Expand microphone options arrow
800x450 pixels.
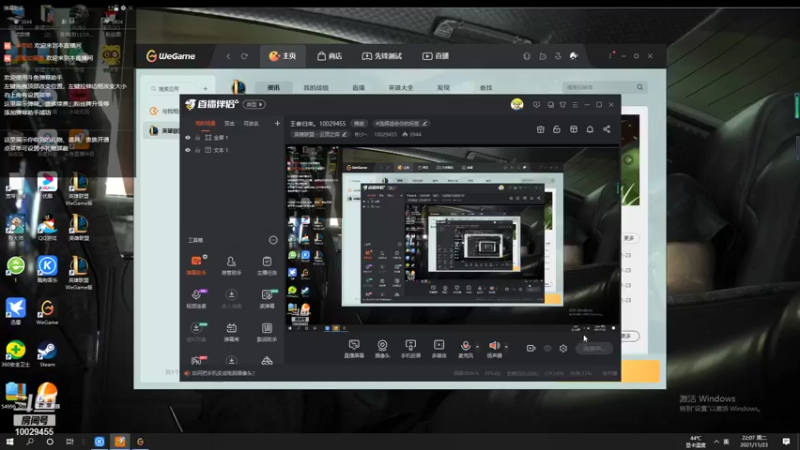478,347
